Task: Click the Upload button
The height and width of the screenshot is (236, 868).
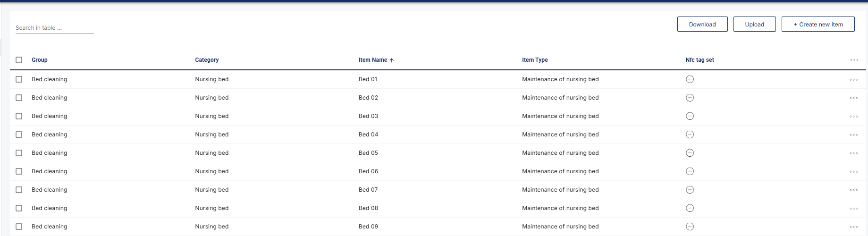Action: [754, 24]
